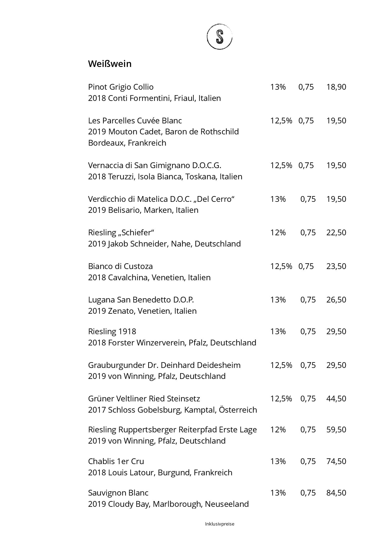392x555 pixels.
Task: Select Riesling Schiefer wine title
Action: (121, 233)
